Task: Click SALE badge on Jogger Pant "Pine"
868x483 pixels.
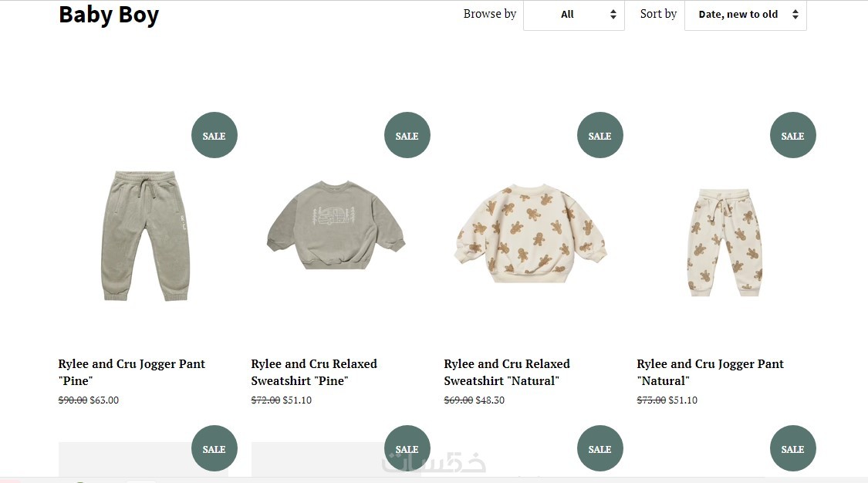Action: pyautogui.click(x=214, y=135)
